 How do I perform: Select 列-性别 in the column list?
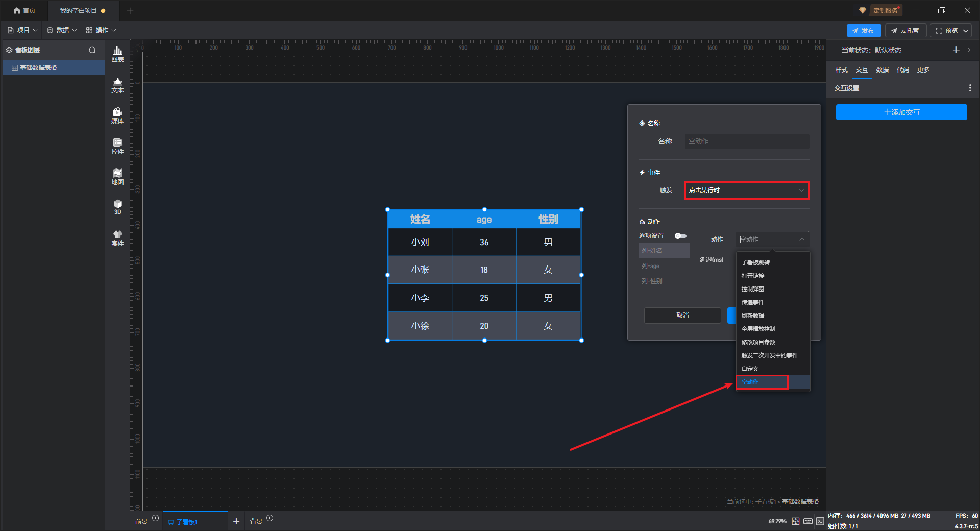click(664, 281)
